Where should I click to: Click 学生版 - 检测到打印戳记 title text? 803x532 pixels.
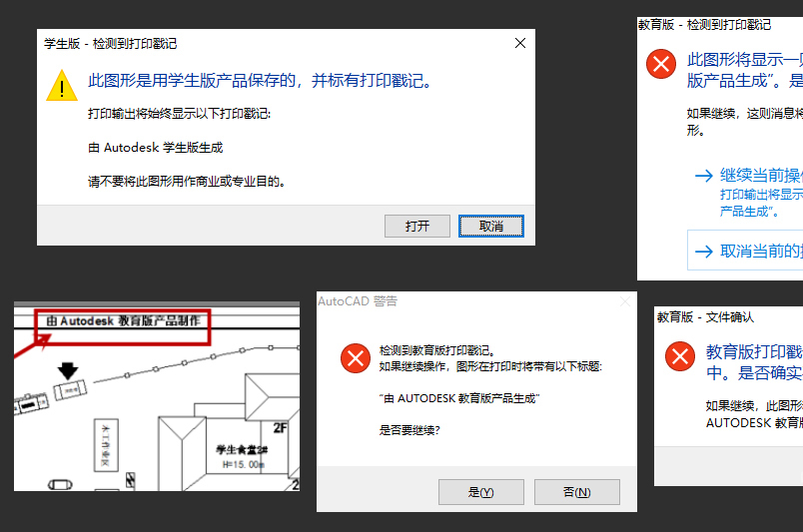click(x=110, y=44)
